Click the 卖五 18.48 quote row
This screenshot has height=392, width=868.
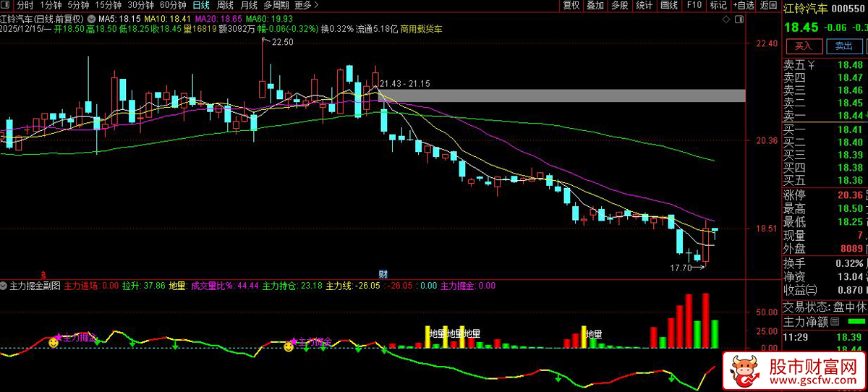tap(825, 65)
